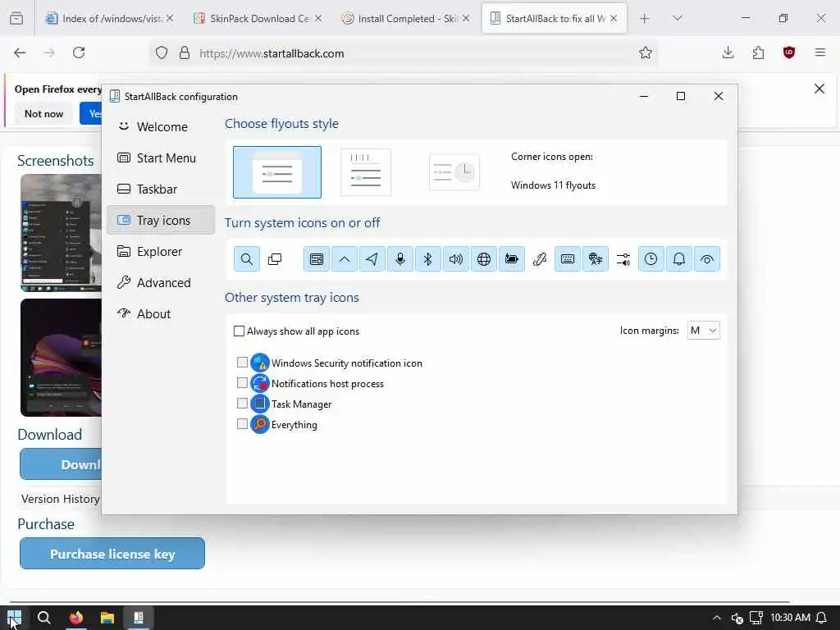Open the Start Menu section

click(x=161, y=158)
